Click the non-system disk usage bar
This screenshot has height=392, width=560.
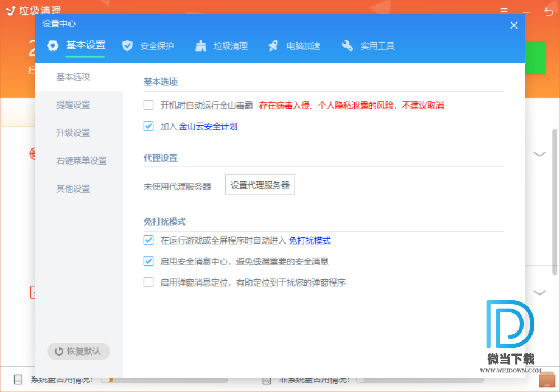click(420, 380)
